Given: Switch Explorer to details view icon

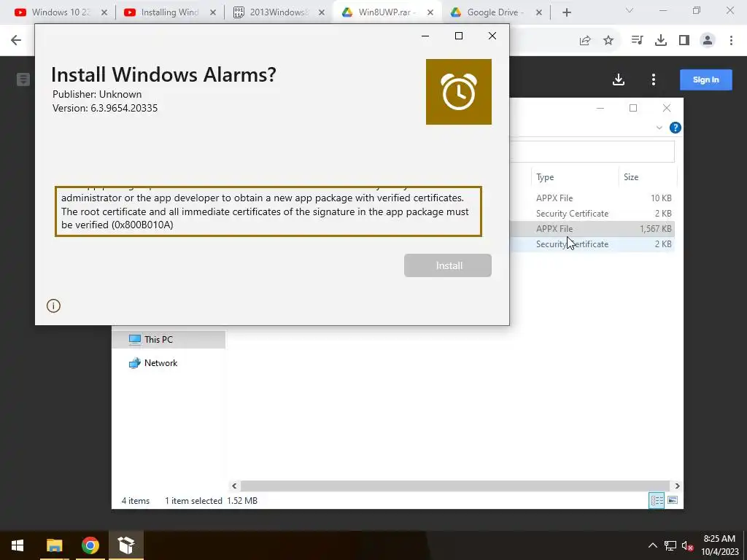Looking at the screenshot, I should click(x=657, y=500).
